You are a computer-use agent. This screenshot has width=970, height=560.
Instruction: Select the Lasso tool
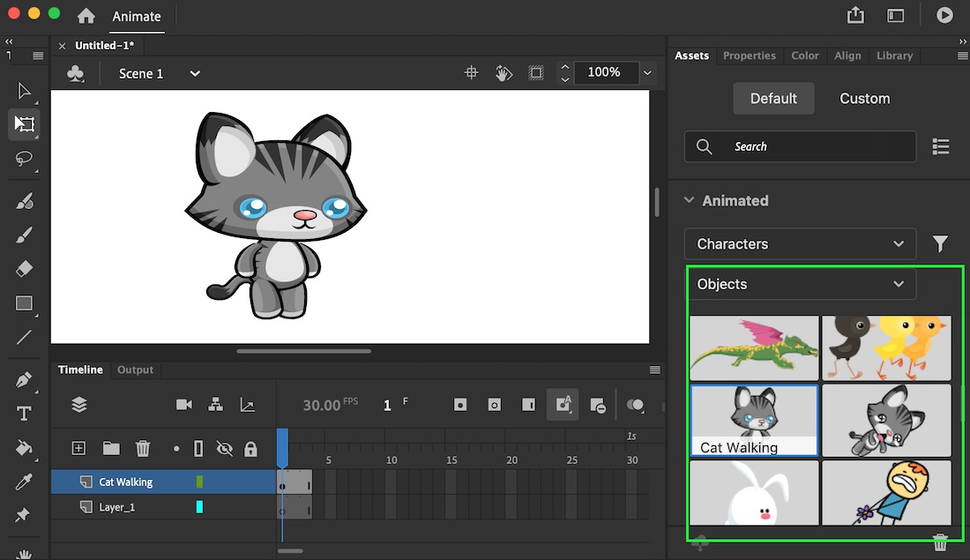(24, 159)
